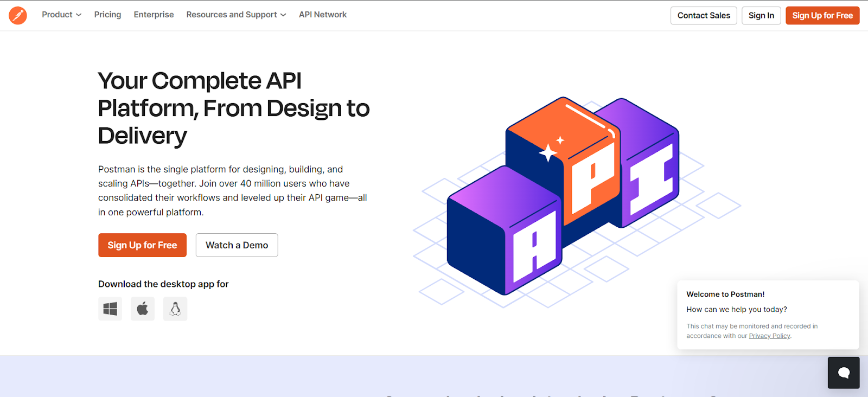Click the purple cube with letter A
The width and height of the screenshot is (868, 397).
(505, 233)
